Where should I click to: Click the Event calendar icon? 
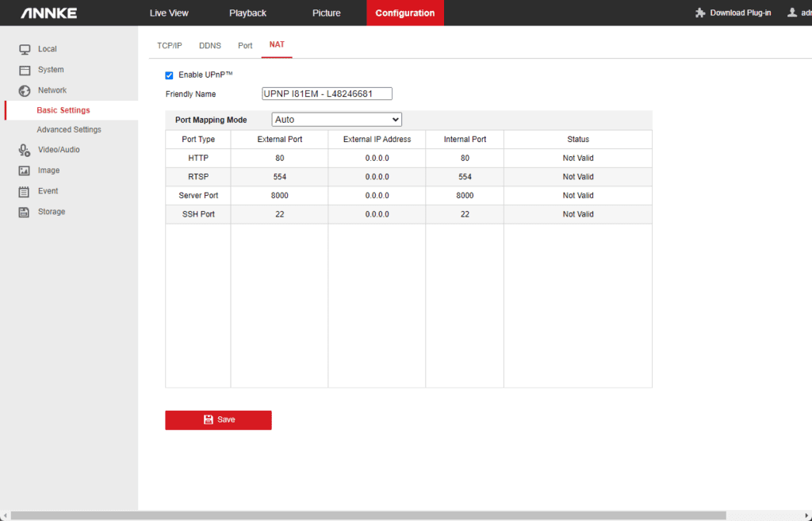click(x=25, y=191)
